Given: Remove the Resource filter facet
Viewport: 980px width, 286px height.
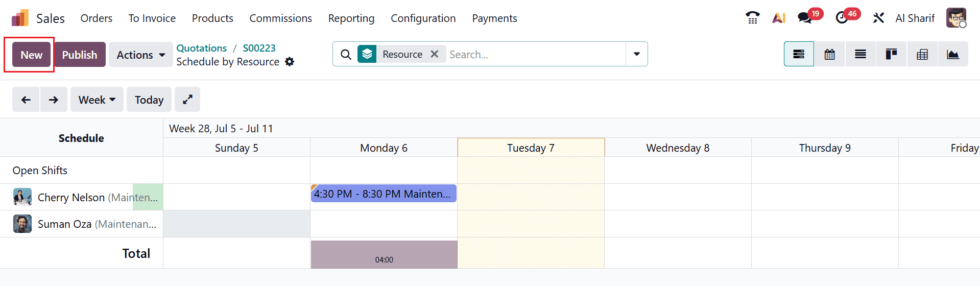Looking at the screenshot, I should tap(435, 54).
